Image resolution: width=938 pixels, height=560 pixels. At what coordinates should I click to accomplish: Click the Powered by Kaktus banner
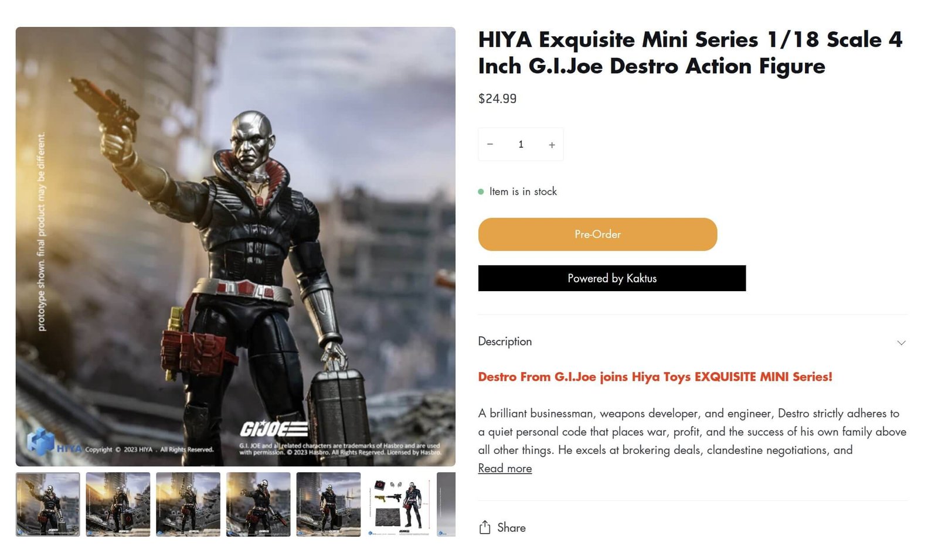click(x=612, y=278)
